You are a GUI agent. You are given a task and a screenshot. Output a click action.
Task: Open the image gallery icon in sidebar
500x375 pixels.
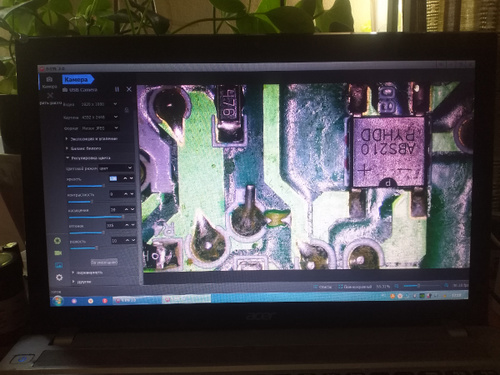point(59,265)
